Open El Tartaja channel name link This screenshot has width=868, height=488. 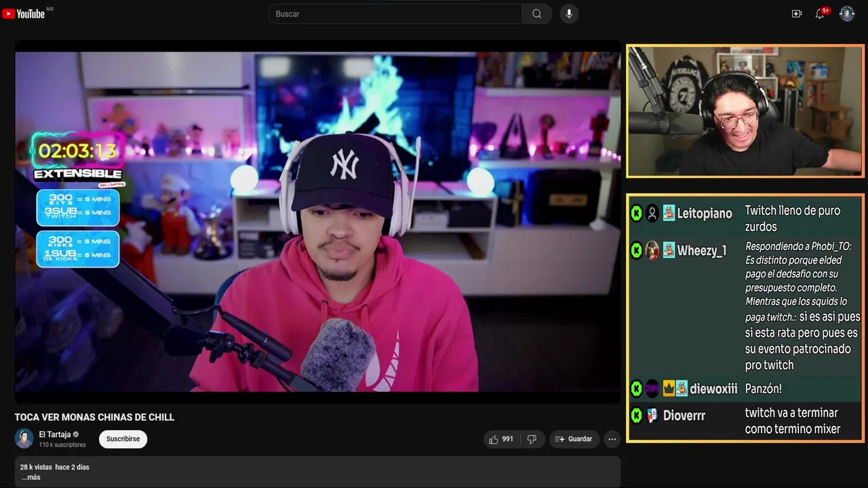(55, 434)
